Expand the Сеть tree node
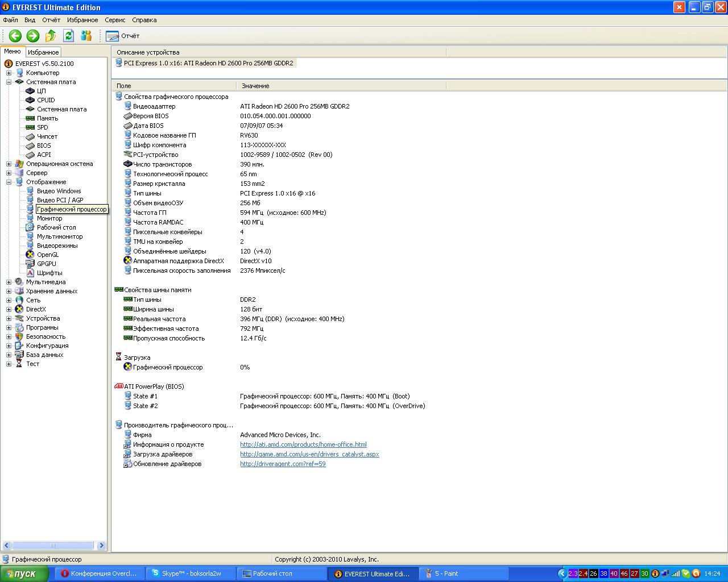The height and width of the screenshot is (582, 728). click(9, 300)
